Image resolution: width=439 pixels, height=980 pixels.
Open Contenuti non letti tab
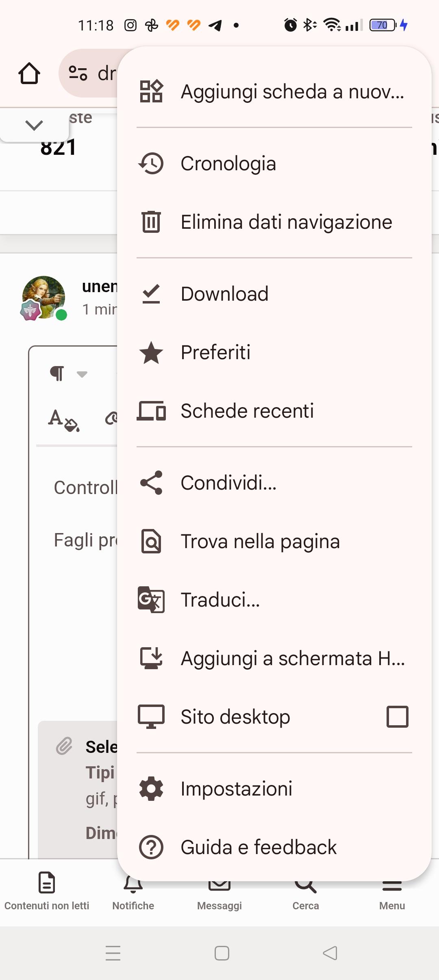click(47, 890)
